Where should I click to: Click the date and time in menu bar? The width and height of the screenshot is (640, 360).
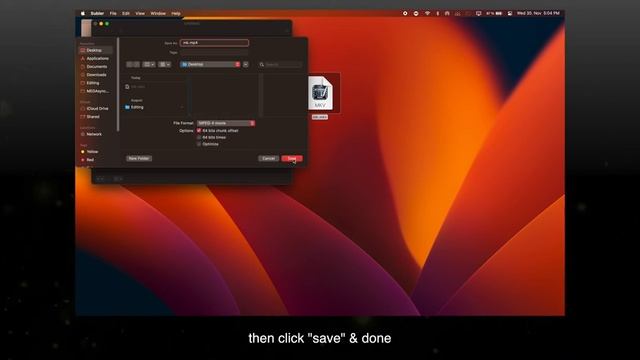click(538, 13)
